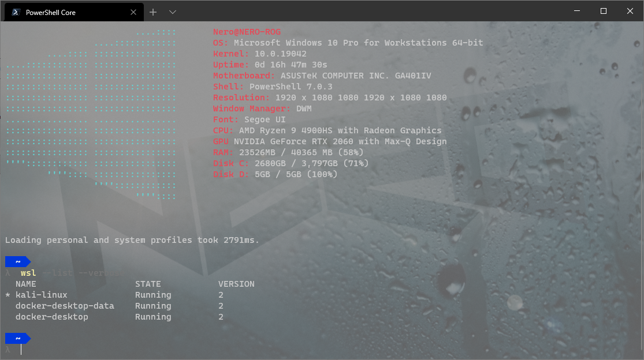Close the terminal window
The image size is (644, 360).
[x=630, y=11]
